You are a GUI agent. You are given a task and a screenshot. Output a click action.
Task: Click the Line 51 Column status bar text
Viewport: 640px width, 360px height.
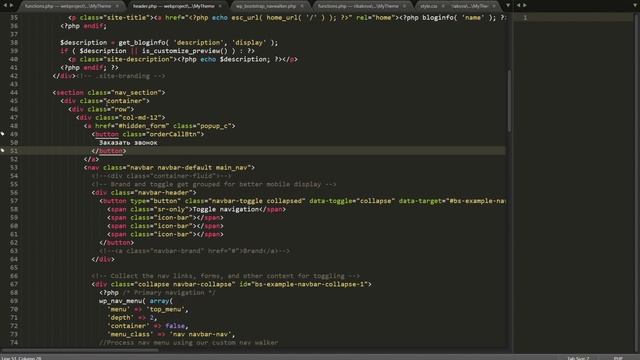(x=22, y=358)
